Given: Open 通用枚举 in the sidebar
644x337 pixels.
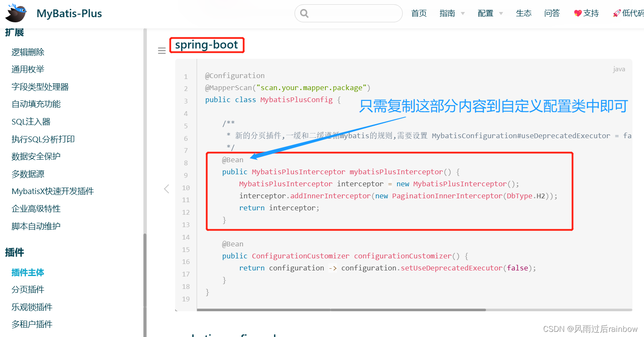Looking at the screenshot, I should [28, 69].
